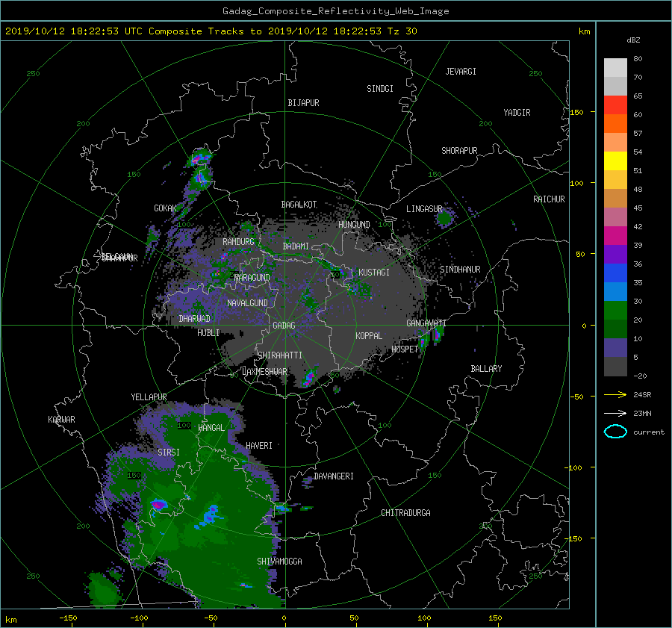Click the GOKAK city label
Image resolution: width=672 pixels, height=628 pixels.
pyautogui.click(x=166, y=208)
